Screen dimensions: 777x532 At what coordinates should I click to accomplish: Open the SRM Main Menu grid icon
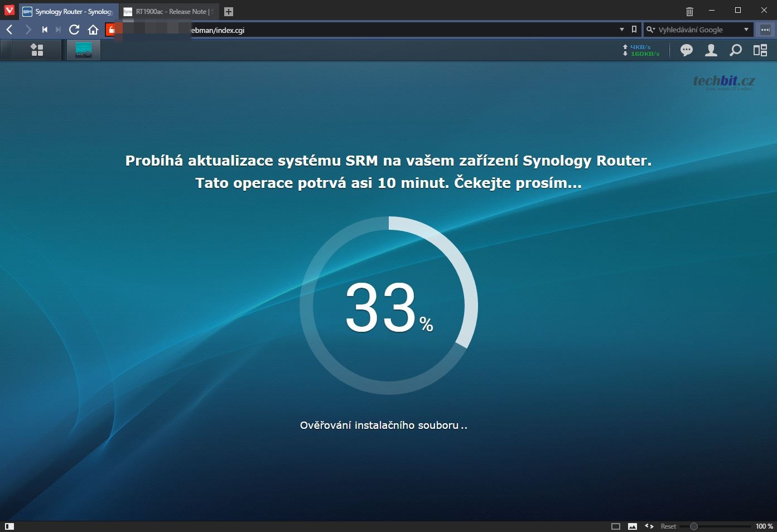[37, 50]
